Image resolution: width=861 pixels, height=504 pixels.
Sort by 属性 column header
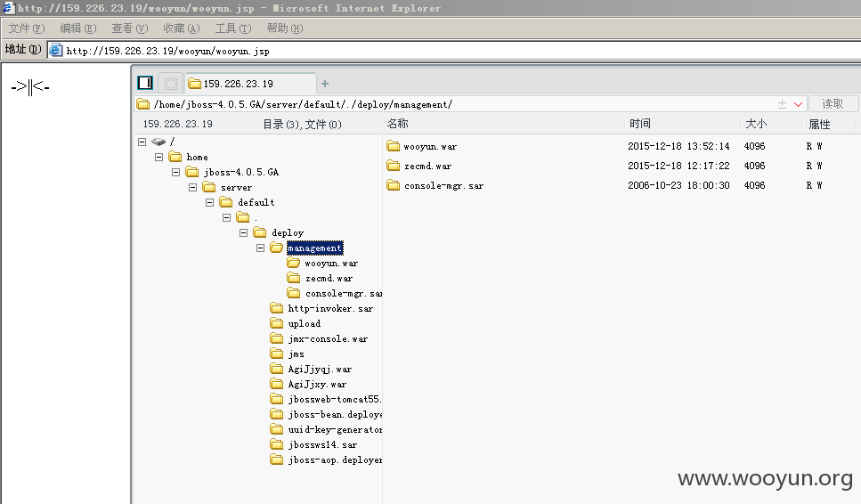coord(819,124)
